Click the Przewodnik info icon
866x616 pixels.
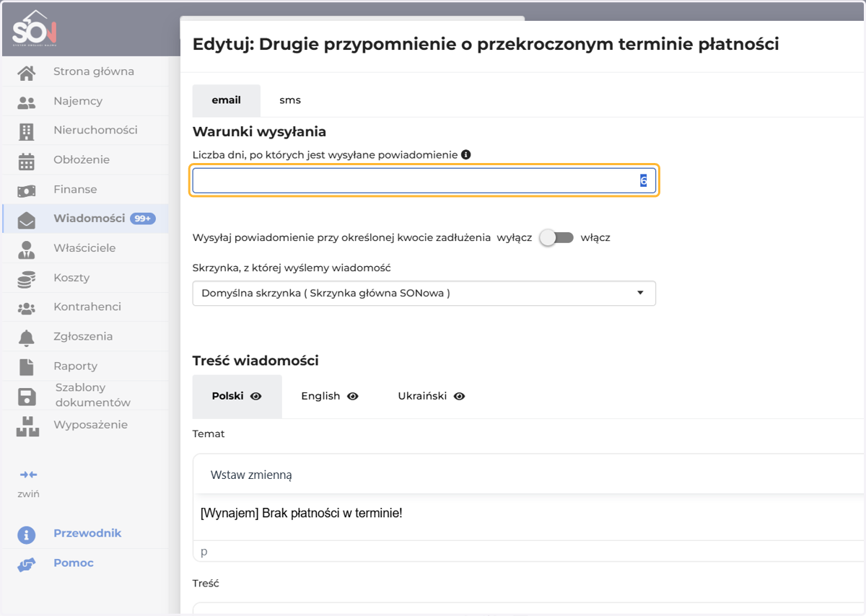click(27, 534)
